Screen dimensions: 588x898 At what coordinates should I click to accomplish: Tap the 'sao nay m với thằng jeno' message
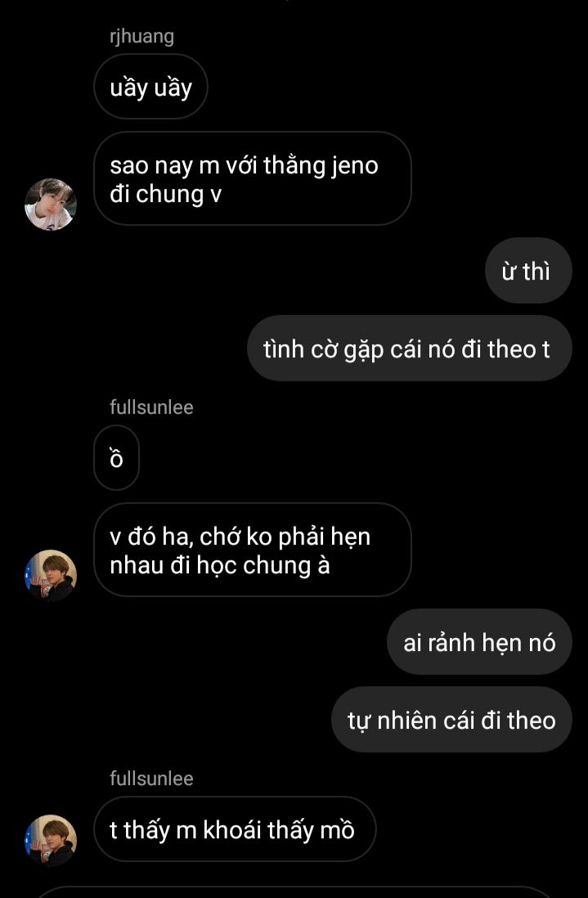pos(253,178)
